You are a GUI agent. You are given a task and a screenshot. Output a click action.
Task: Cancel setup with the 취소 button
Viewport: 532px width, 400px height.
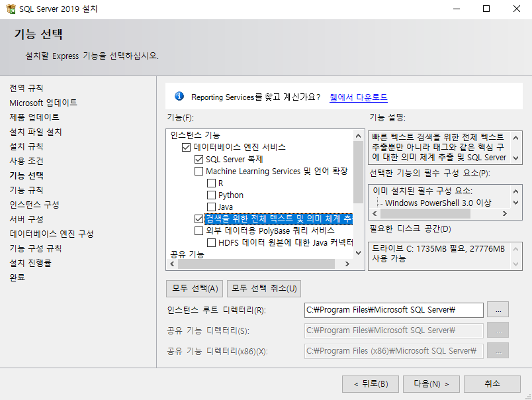(x=492, y=384)
